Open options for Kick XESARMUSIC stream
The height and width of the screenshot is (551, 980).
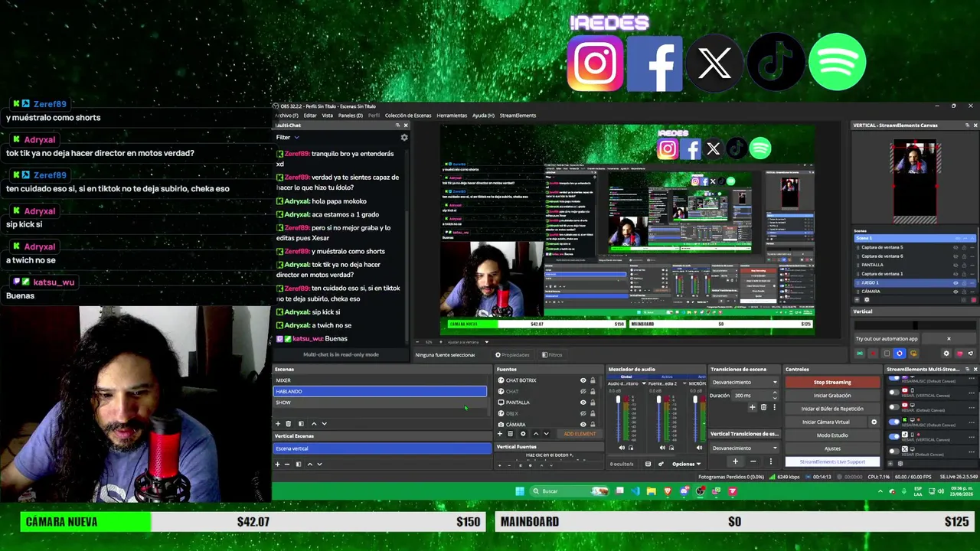[972, 422]
